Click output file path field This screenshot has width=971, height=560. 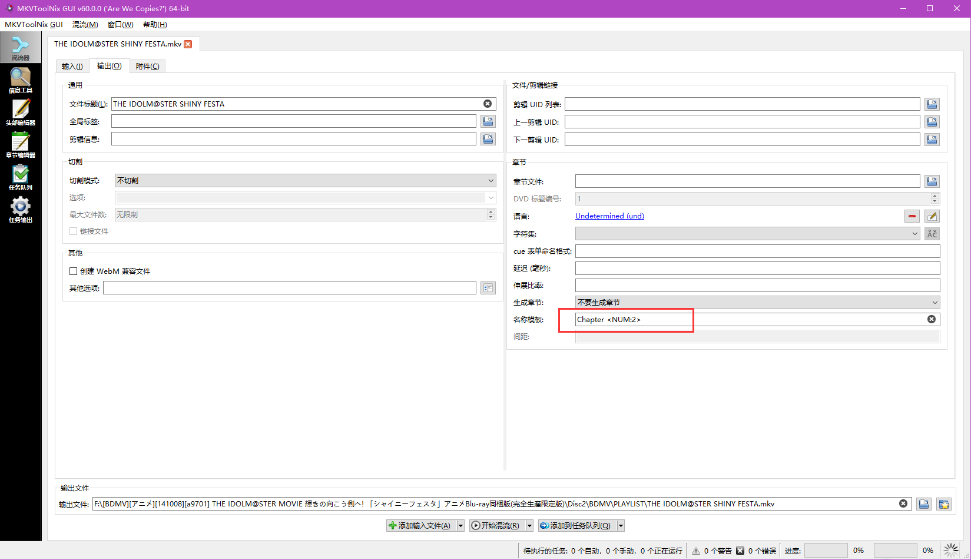click(502, 504)
